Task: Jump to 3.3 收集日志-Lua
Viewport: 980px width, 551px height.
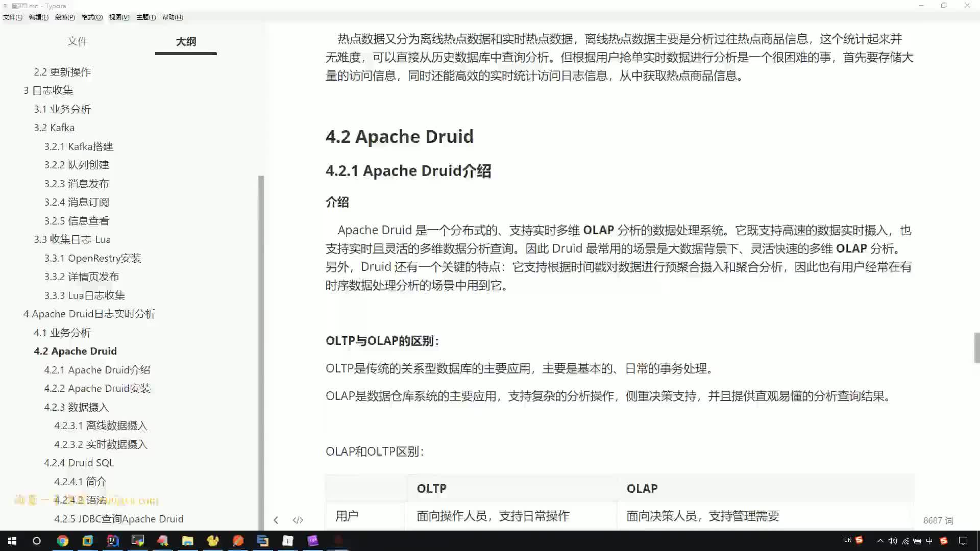Action: pos(72,239)
